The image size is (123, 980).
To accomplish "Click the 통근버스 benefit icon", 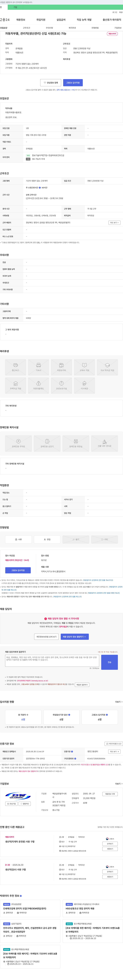I will click(16, 367).
